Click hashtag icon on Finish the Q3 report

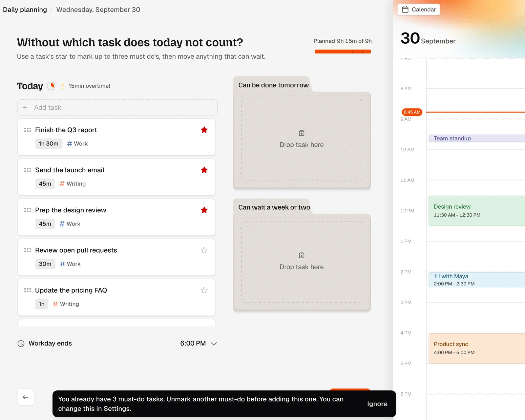pyautogui.click(x=70, y=144)
